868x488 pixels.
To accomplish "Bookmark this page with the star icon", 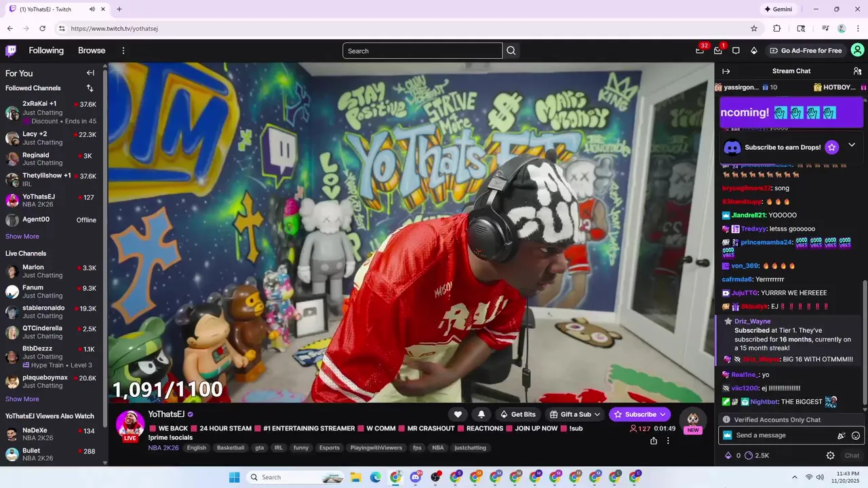I will pyautogui.click(x=754, y=28).
